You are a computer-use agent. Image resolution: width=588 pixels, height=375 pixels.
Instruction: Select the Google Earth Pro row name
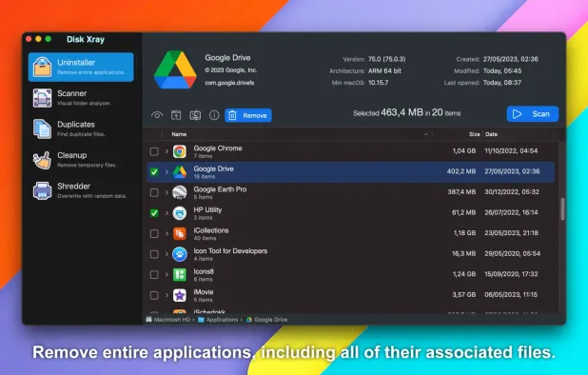coord(220,189)
